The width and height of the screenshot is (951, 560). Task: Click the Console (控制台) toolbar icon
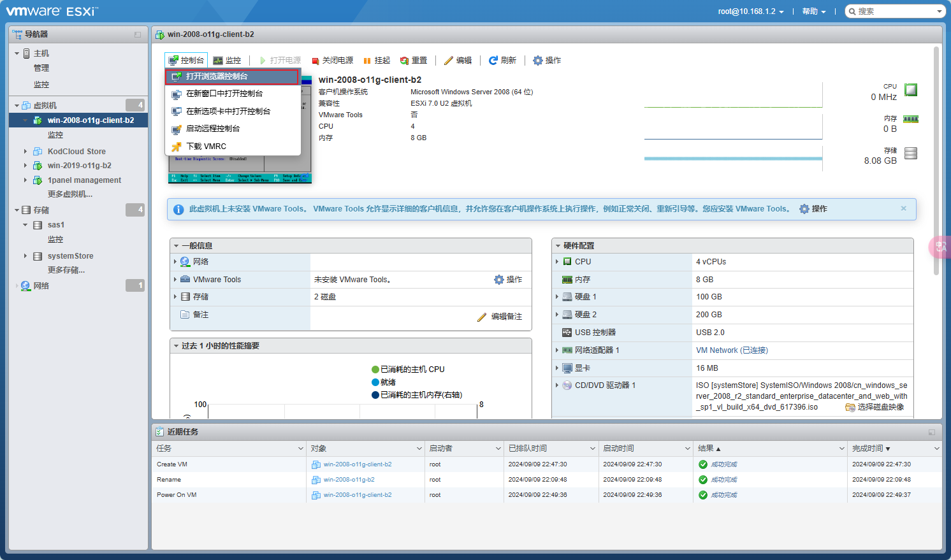pos(173,61)
